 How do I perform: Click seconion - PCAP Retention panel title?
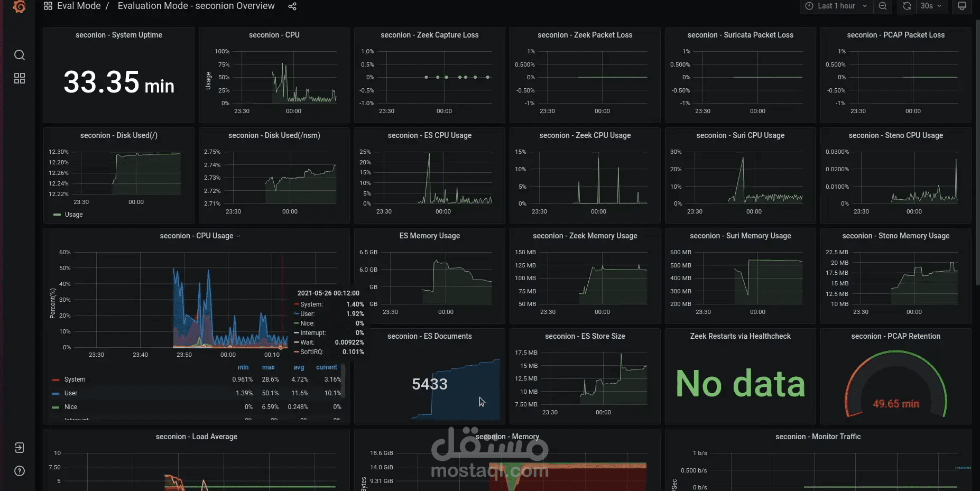(896, 336)
